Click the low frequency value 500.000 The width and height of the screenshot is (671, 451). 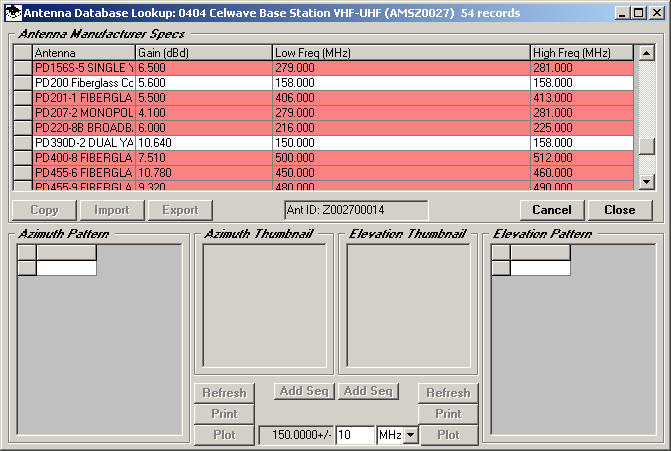tap(295, 157)
